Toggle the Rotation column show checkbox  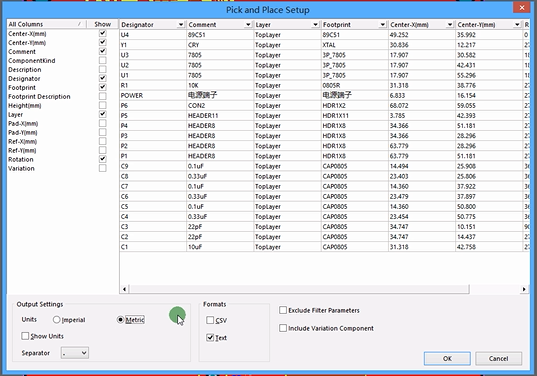pyautogui.click(x=102, y=159)
